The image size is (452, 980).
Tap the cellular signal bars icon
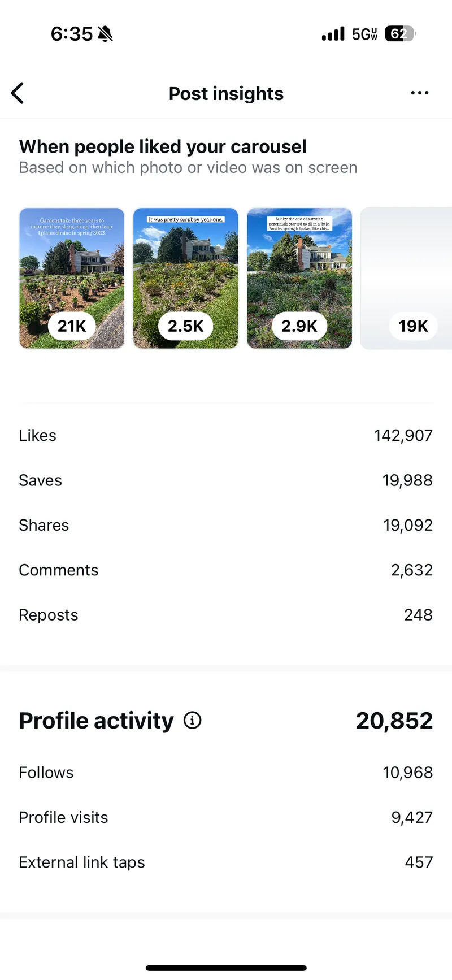(x=333, y=34)
